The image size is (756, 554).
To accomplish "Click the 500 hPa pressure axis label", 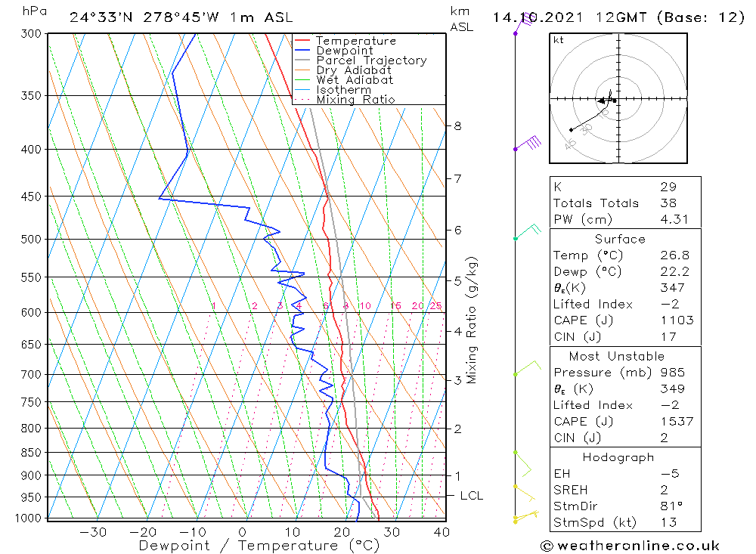I will [x=31, y=239].
